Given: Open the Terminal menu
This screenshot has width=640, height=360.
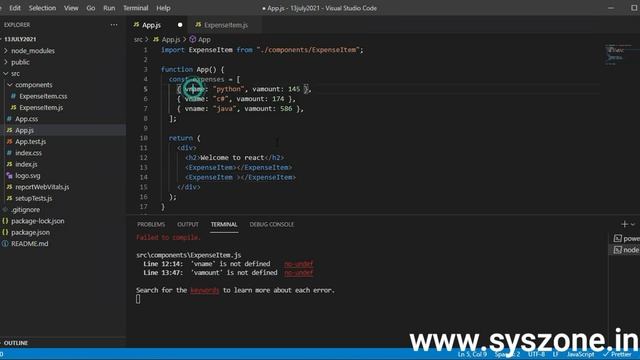Looking at the screenshot, I should [136, 8].
